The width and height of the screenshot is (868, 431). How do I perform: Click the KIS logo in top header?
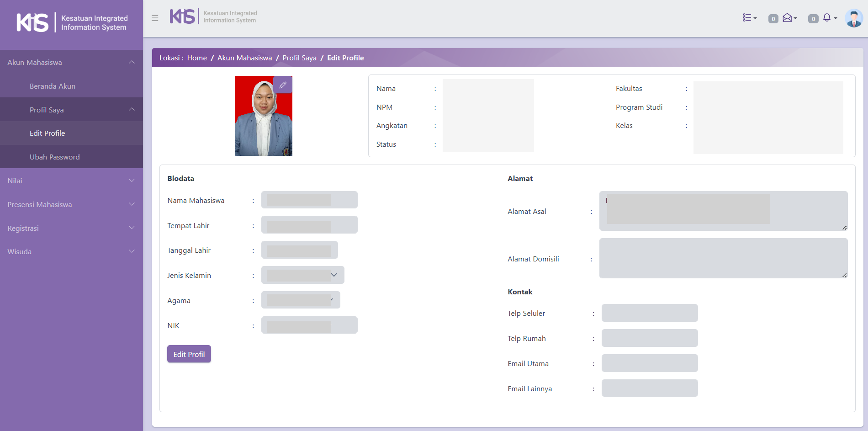[183, 17]
